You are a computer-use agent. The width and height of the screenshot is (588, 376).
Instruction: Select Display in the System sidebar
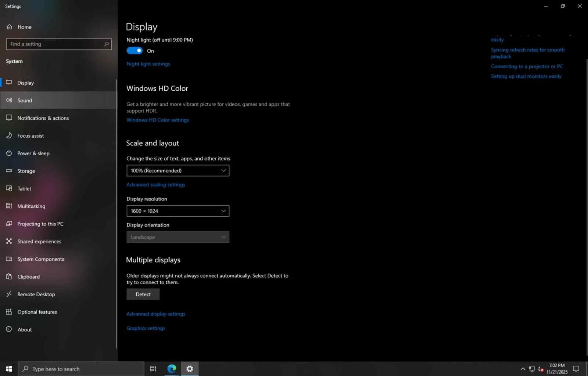click(59, 83)
